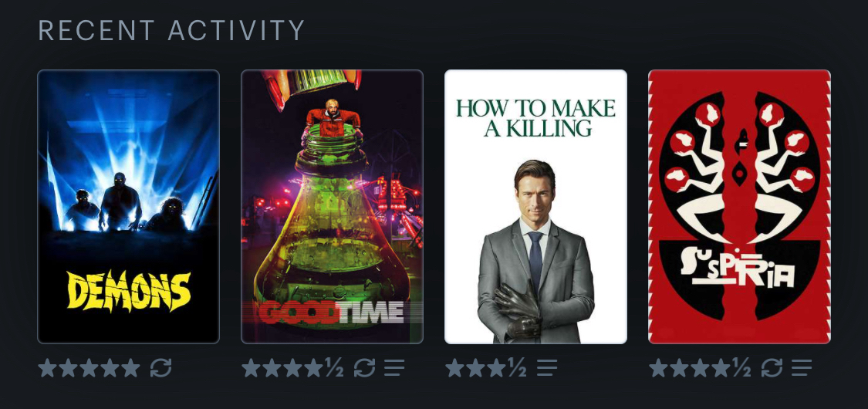
Task: Click the half-star under How to Make a Killing
Action: (x=517, y=367)
